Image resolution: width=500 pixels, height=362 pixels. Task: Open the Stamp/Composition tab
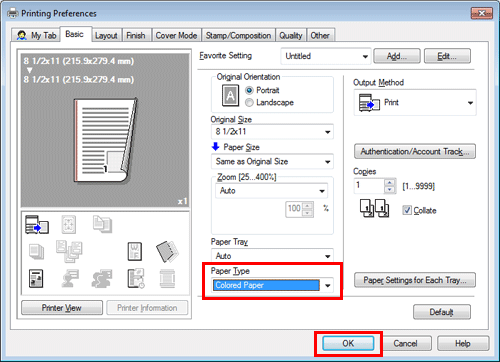(238, 35)
